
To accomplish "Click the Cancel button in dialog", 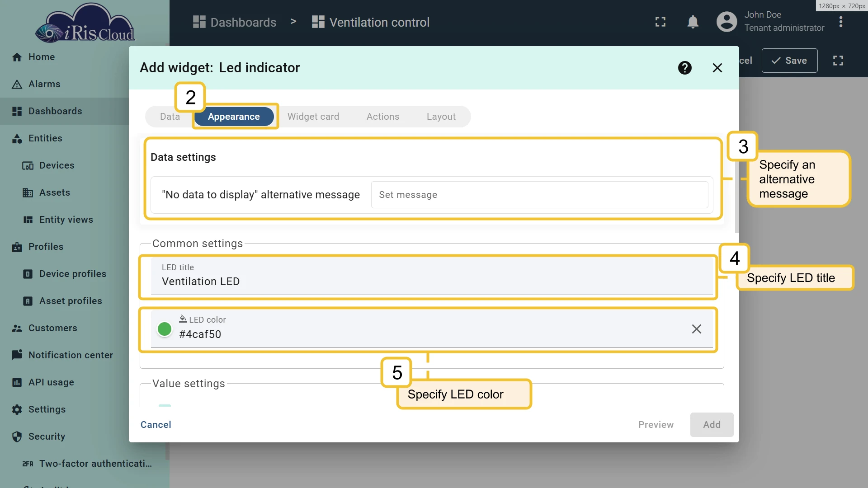I will point(156,425).
